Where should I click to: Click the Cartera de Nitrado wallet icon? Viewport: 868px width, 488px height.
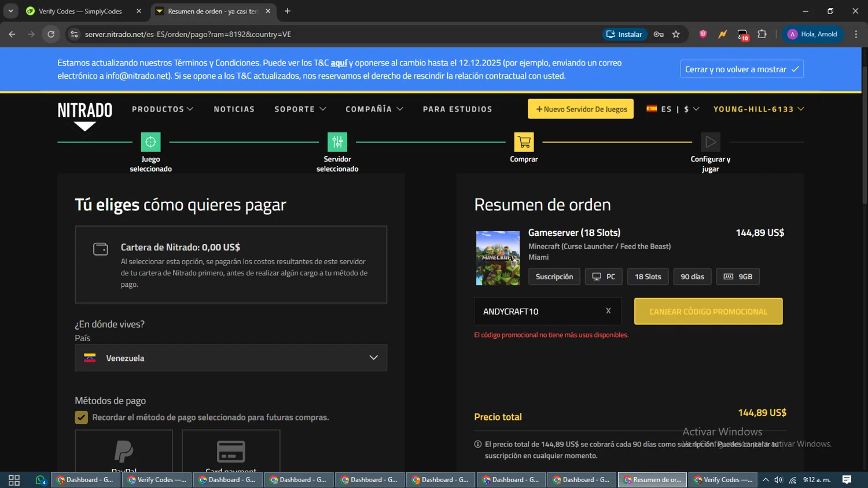tap(101, 249)
